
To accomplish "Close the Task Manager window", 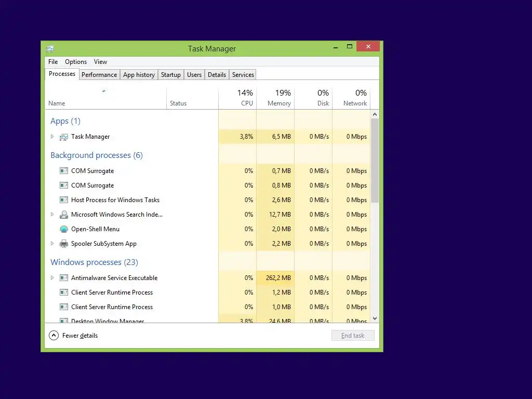I will tap(368, 46).
